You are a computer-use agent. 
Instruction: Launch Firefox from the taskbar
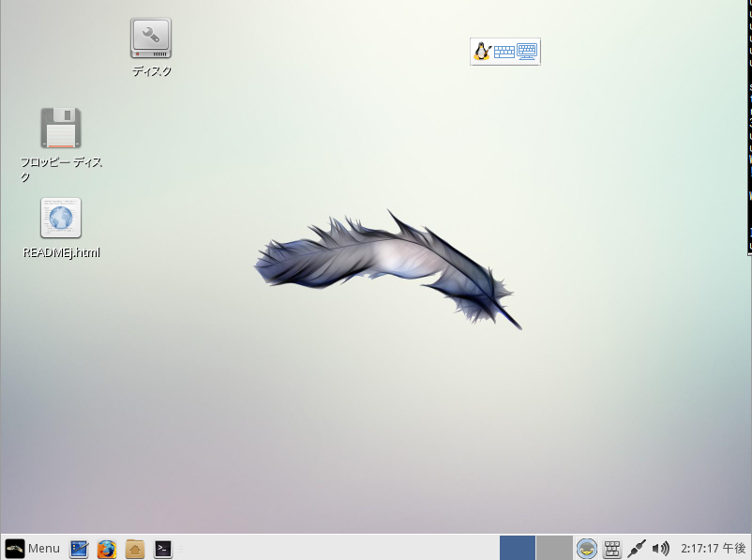pos(107,549)
